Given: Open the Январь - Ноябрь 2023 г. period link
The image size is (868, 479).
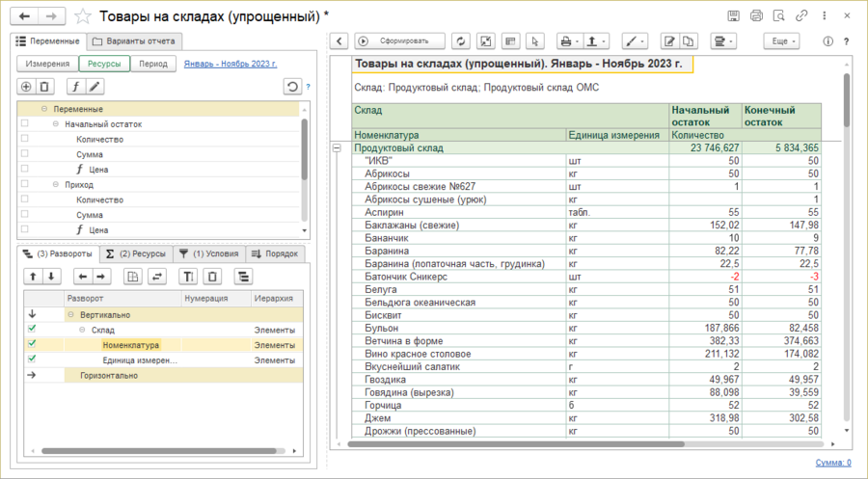Looking at the screenshot, I should point(231,64).
